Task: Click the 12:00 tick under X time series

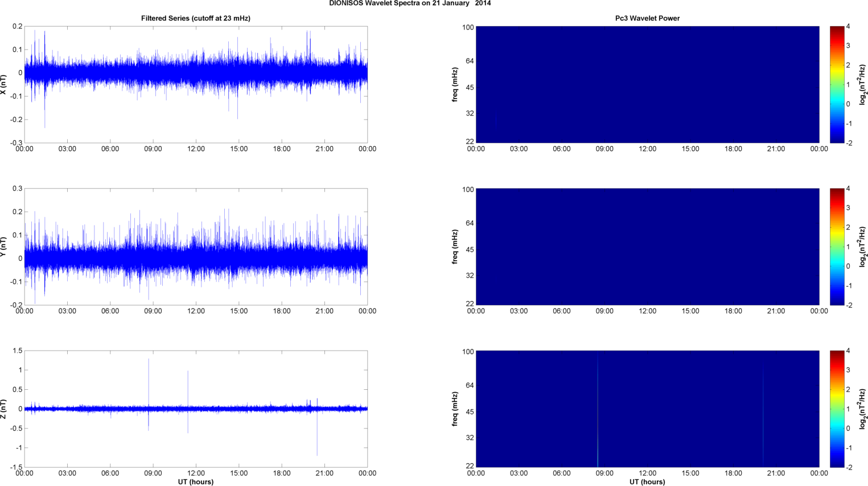Action: [x=196, y=149]
